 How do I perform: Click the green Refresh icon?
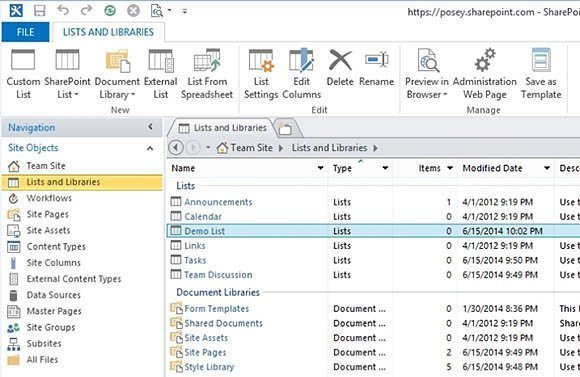(x=110, y=11)
